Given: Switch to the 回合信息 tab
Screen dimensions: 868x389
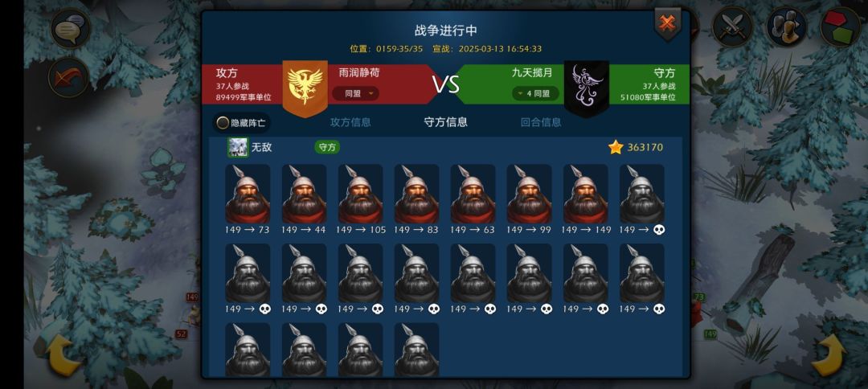Looking at the screenshot, I should pos(541,122).
